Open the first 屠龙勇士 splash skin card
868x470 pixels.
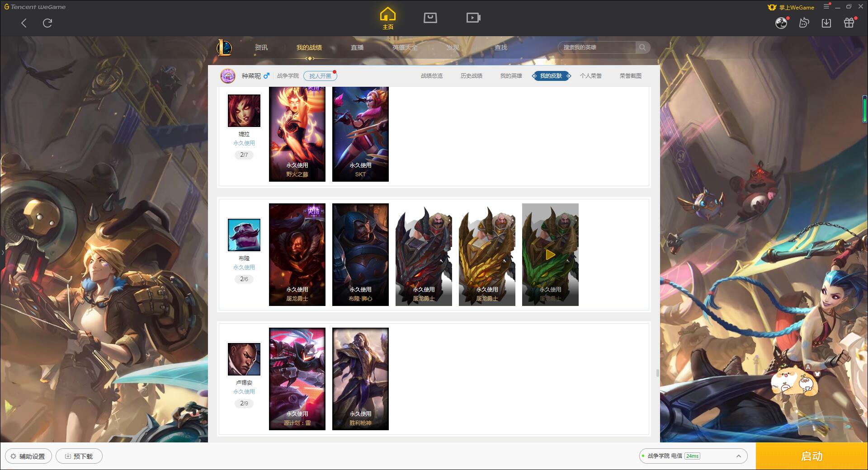coord(297,254)
